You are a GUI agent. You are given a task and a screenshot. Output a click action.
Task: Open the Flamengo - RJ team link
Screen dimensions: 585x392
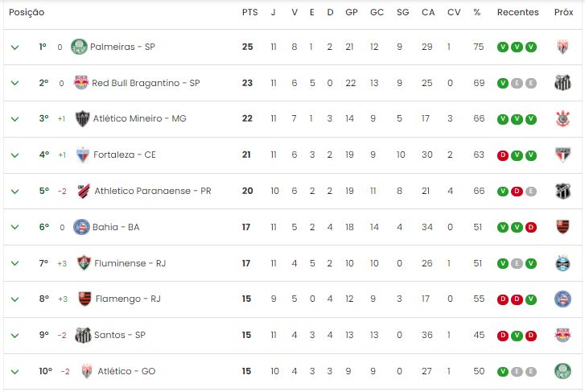click(128, 299)
